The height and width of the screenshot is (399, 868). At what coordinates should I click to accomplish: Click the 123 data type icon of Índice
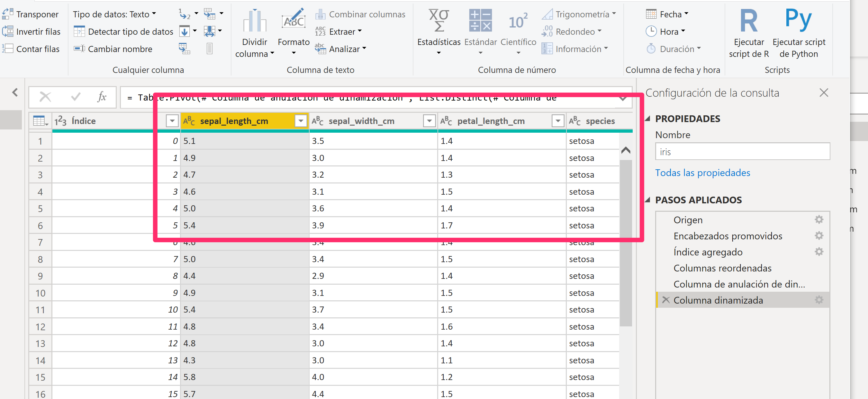pos(60,121)
